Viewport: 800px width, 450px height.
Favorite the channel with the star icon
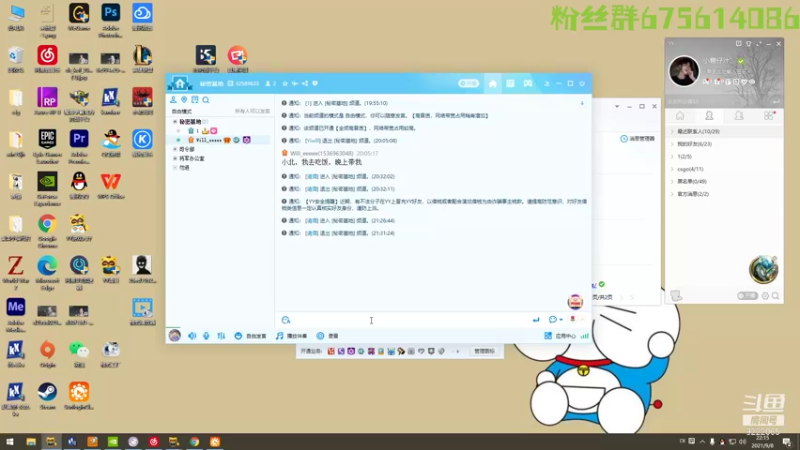(x=285, y=83)
